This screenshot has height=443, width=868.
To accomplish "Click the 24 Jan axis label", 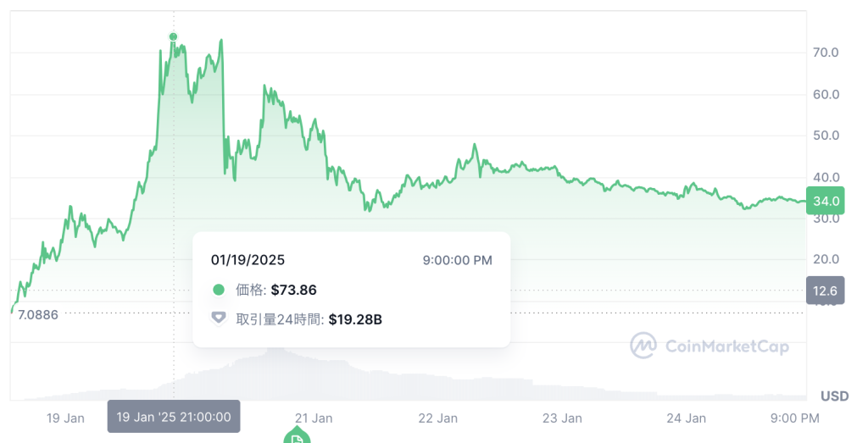I will 687,418.
